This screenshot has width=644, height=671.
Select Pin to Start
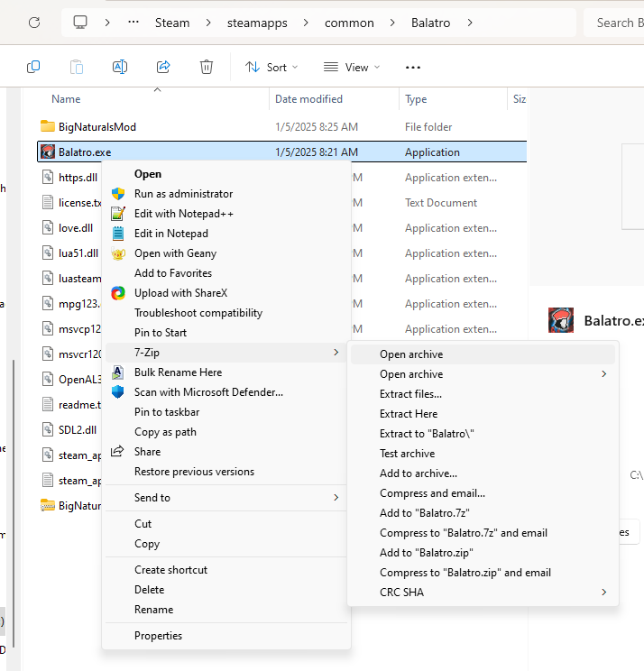click(225, 333)
